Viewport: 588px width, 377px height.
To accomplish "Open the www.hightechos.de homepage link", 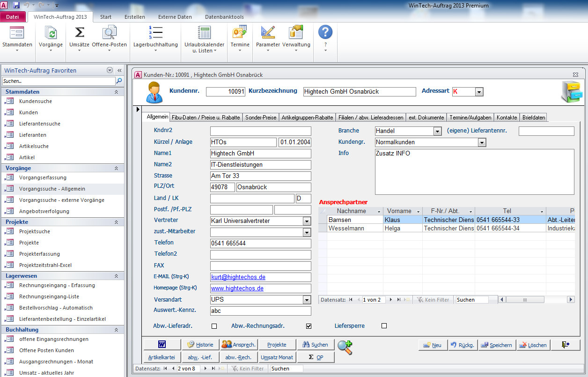I will (237, 288).
